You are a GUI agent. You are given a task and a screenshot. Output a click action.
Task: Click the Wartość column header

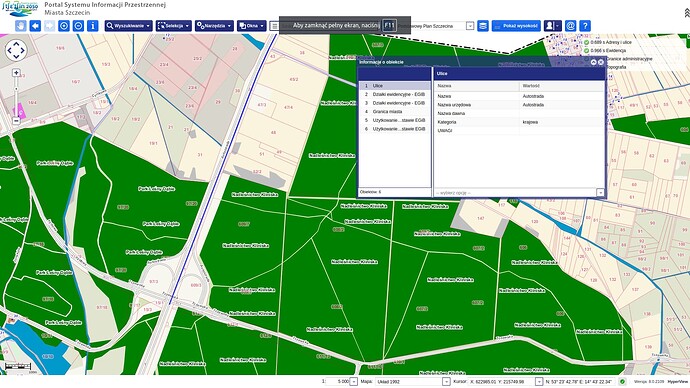562,86
